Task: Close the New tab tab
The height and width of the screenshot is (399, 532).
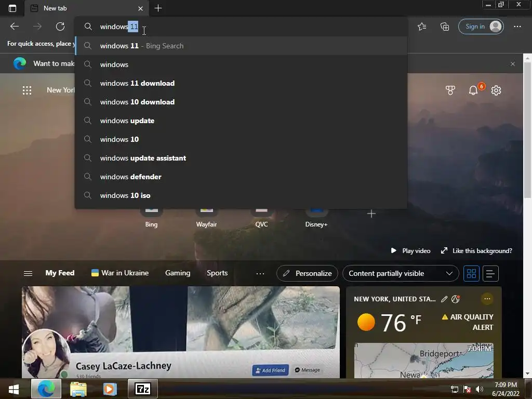Action: [140, 8]
